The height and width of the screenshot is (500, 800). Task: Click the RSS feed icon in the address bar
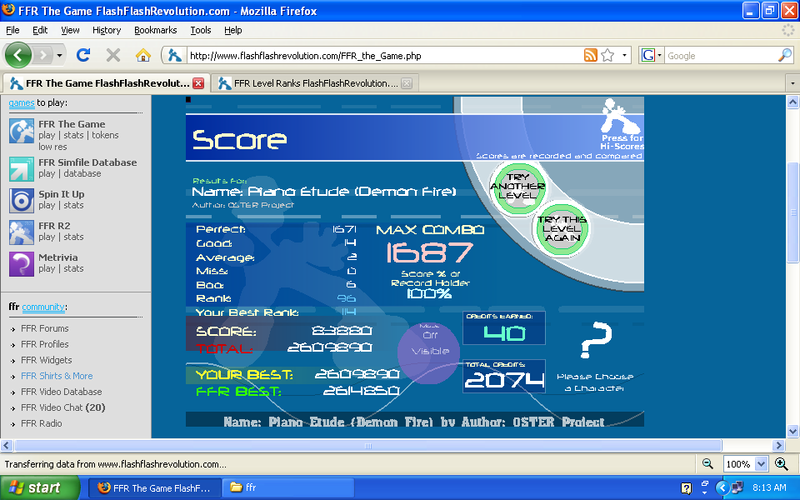coord(591,55)
